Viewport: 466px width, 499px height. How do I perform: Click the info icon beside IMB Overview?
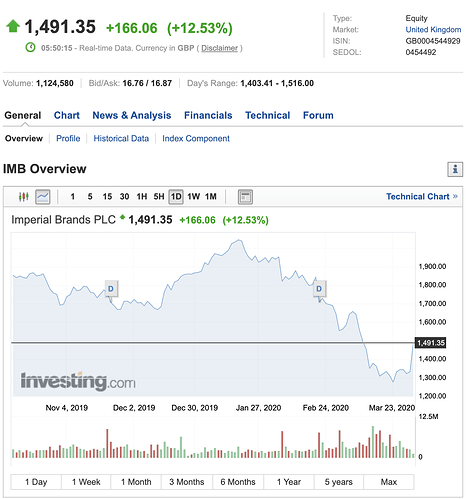pos(455,169)
